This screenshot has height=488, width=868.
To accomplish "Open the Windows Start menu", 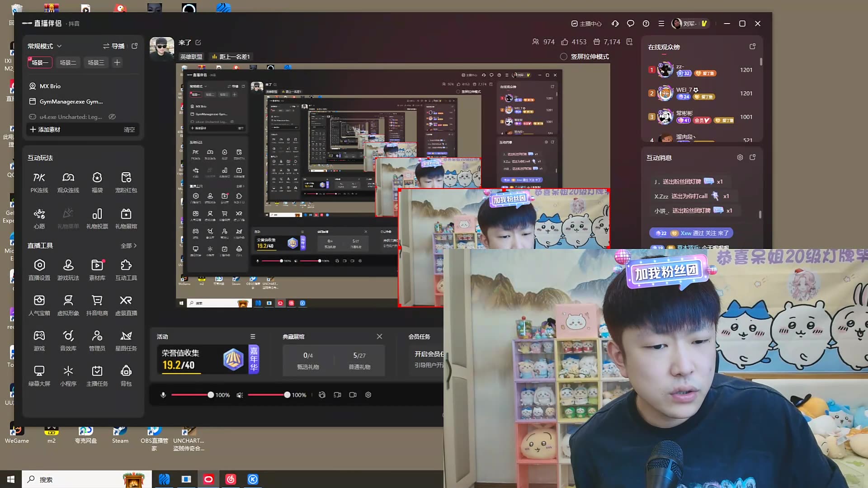I will (x=11, y=479).
